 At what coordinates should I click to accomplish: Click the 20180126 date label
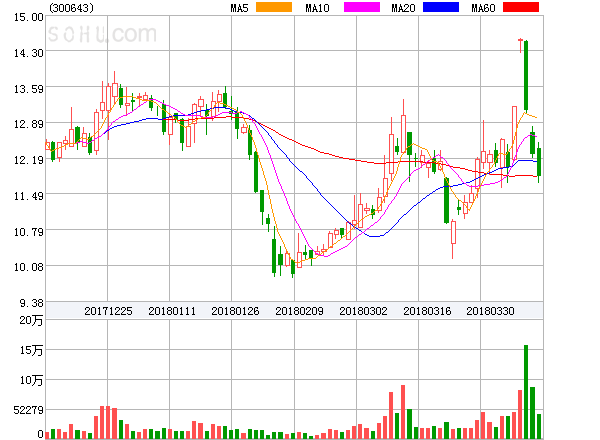235,311
